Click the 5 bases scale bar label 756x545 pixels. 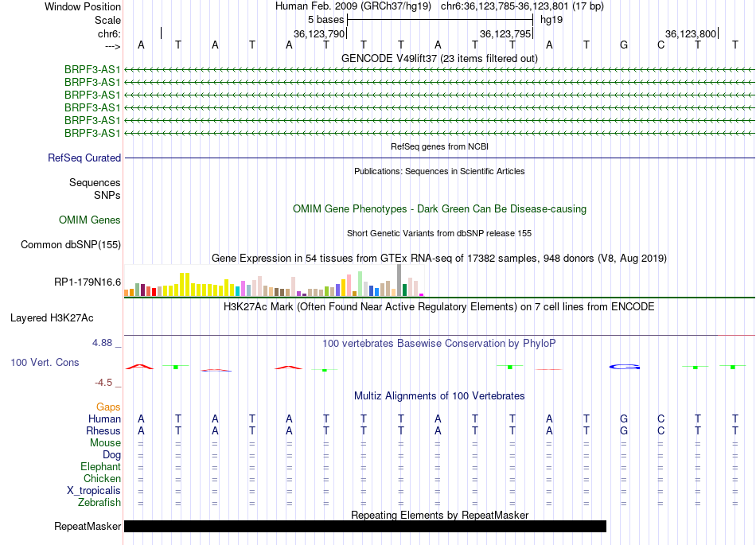pos(326,20)
